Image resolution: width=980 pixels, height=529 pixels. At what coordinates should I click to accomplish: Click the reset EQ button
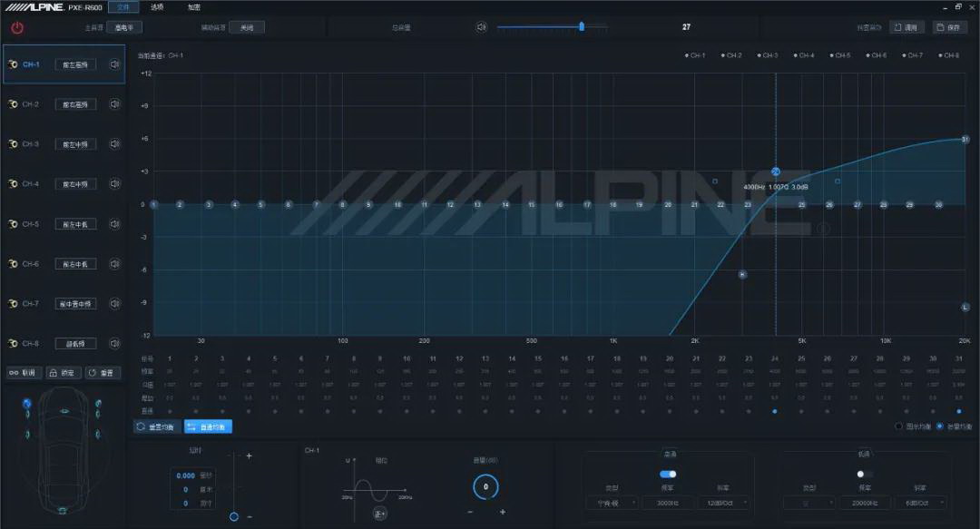click(x=157, y=426)
